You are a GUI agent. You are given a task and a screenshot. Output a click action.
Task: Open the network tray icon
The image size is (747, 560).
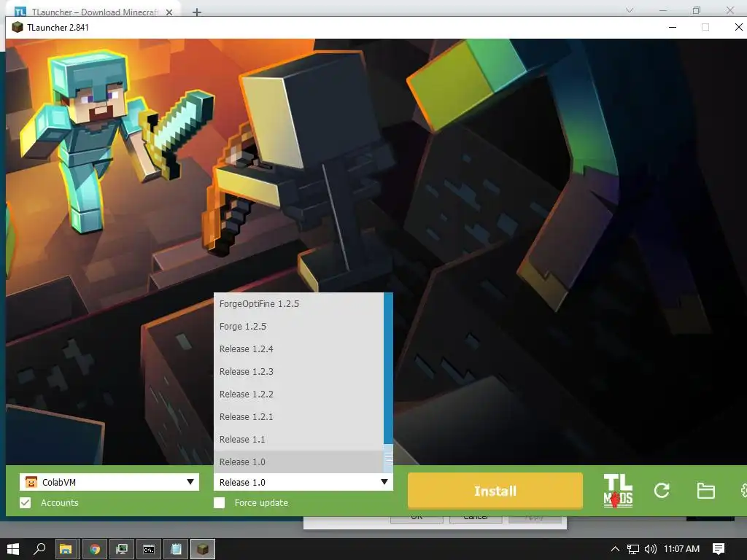click(x=632, y=549)
